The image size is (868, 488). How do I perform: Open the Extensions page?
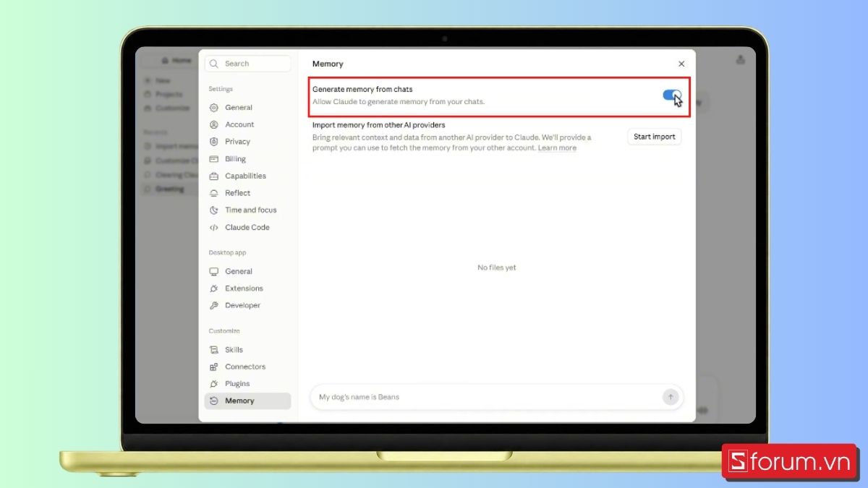pos(247,288)
